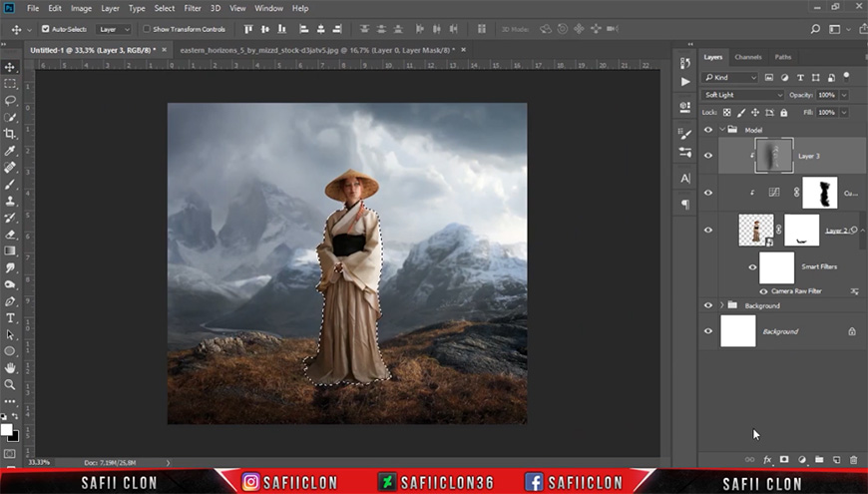868x494 pixels.
Task: Select the Crop tool
Action: (x=10, y=134)
